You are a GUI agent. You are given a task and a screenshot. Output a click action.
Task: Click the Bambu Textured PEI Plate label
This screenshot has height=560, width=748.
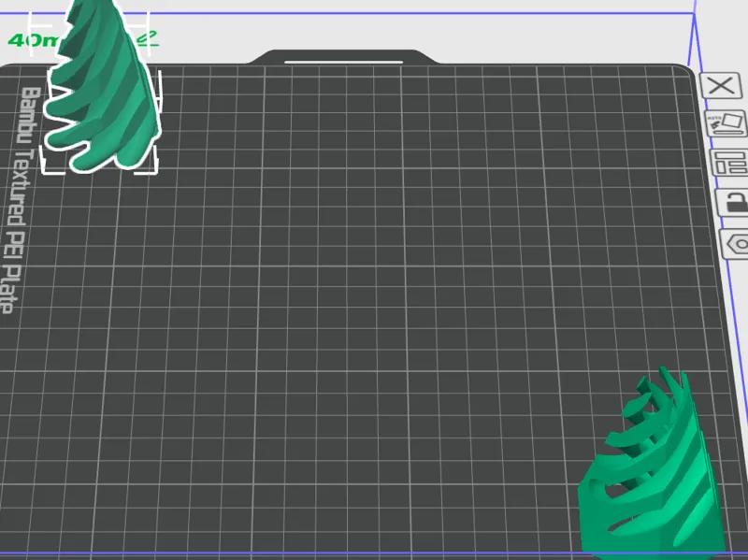20,200
